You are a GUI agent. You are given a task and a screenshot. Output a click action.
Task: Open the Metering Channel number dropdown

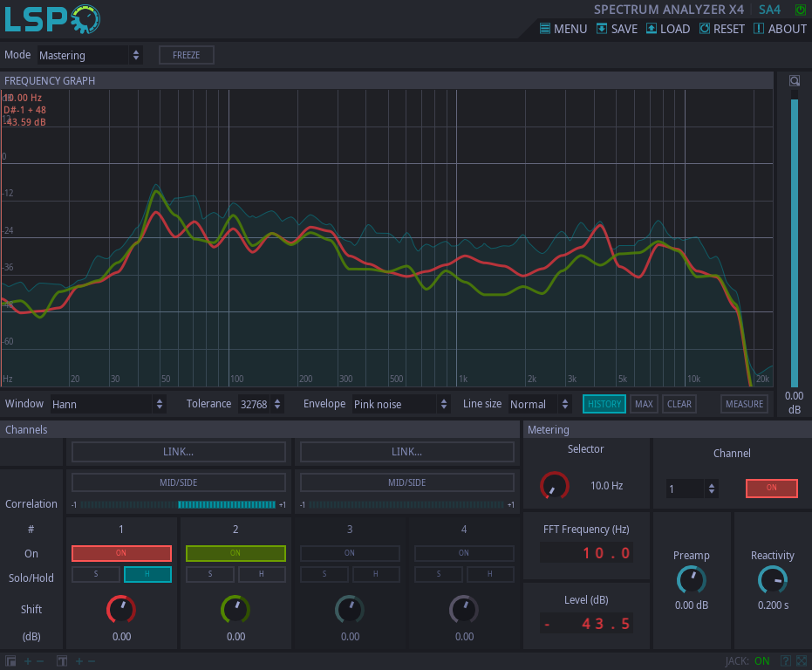click(x=692, y=489)
